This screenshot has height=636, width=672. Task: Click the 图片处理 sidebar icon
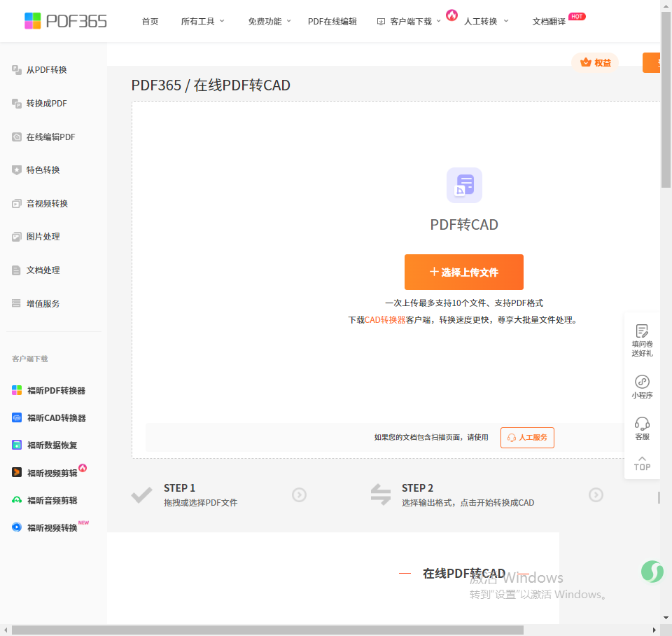[x=17, y=237]
